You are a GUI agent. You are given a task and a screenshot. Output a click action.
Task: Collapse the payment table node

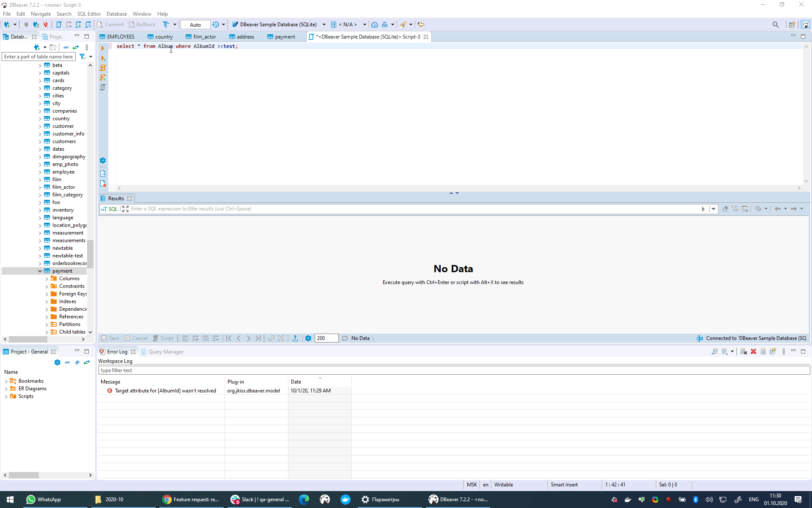point(40,271)
